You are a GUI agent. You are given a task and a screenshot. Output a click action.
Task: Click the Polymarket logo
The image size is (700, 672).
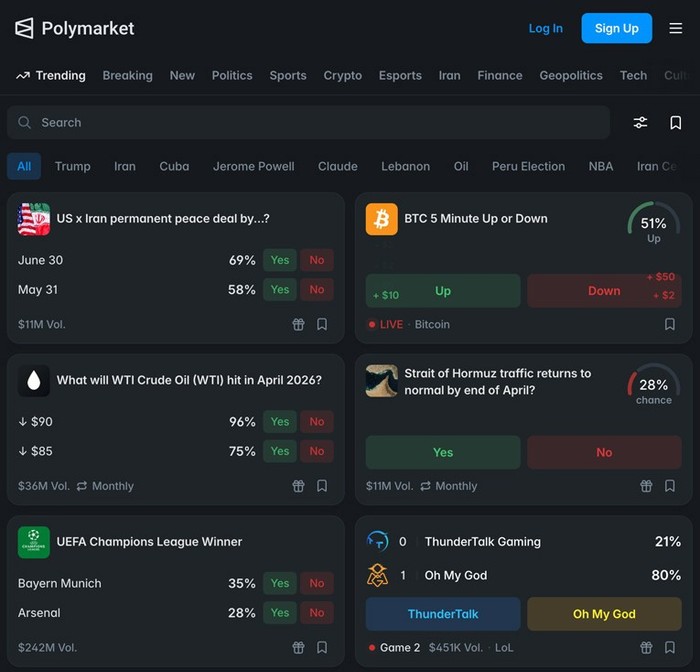coord(74,28)
